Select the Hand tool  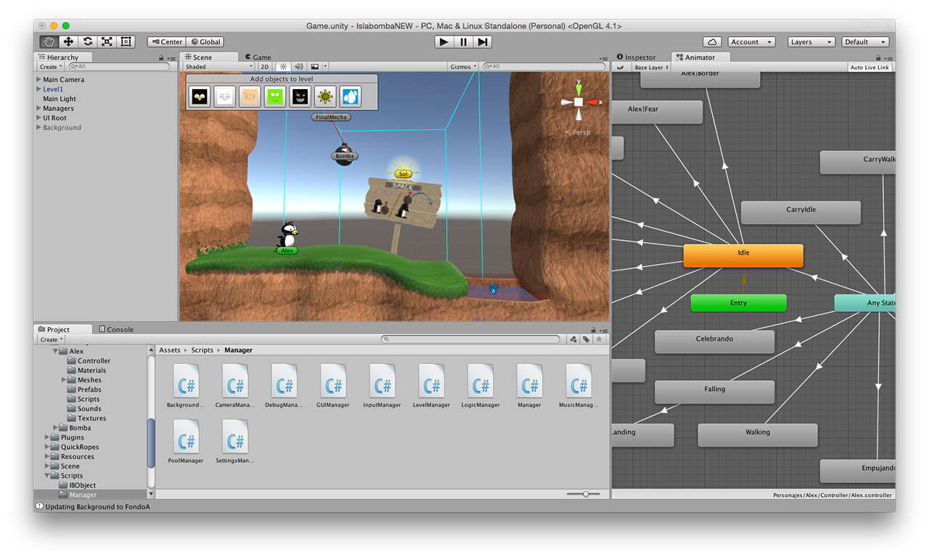click(x=49, y=42)
